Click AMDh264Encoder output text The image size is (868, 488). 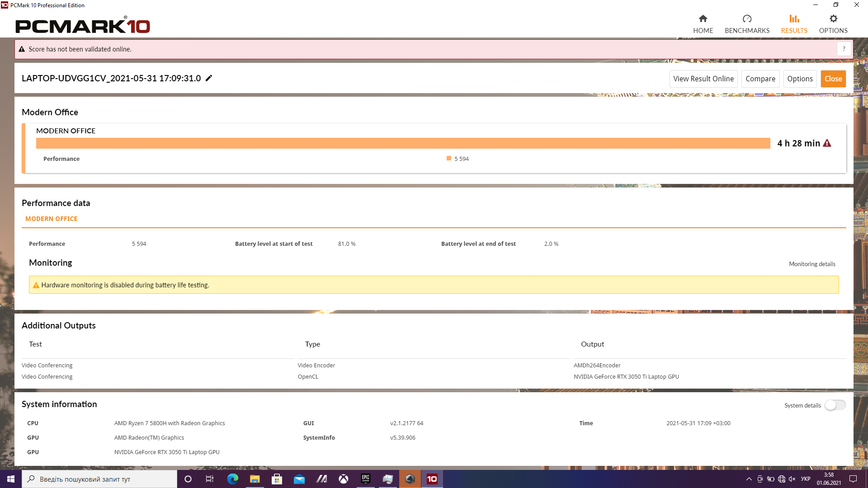point(597,365)
